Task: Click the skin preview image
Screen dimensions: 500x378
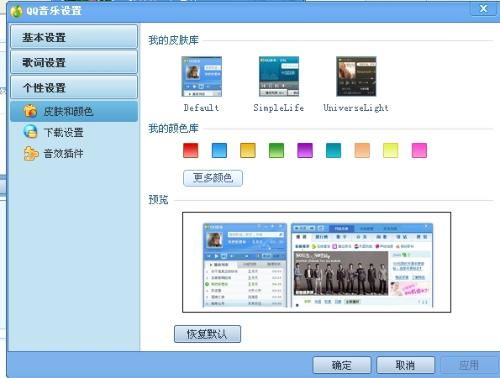Action: tap(317, 262)
